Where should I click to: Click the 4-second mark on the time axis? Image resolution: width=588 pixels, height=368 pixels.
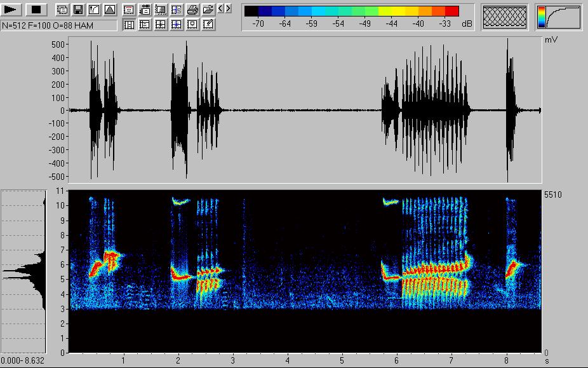click(x=288, y=360)
